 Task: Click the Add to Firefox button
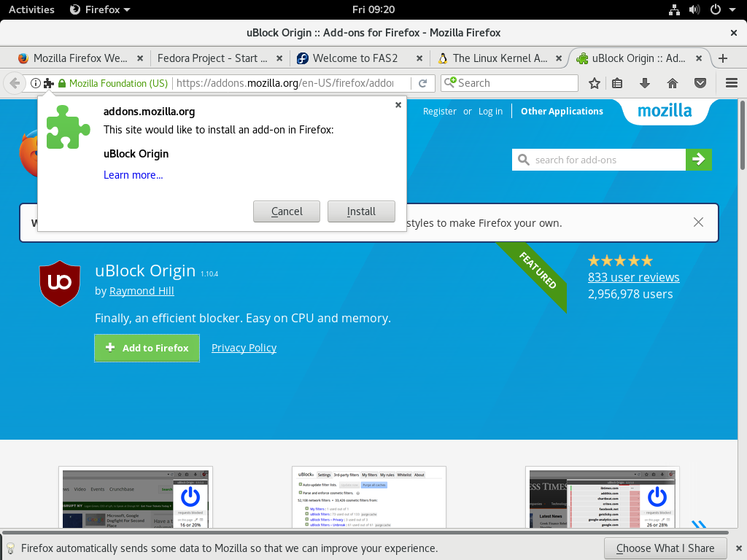click(147, 348)
